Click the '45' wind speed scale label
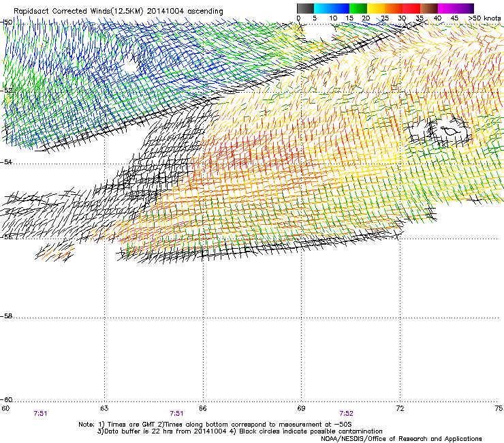Screen dimensions: 504x443 tap(454, 18)
